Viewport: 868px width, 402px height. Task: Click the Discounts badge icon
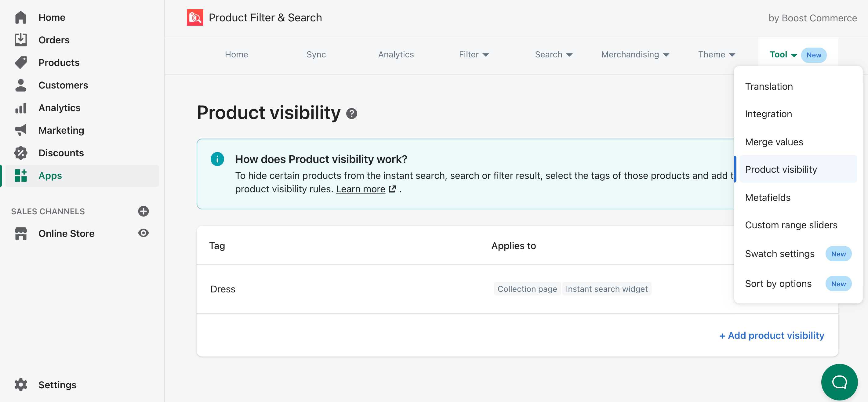pyautogui.click(x=20, y=153)
